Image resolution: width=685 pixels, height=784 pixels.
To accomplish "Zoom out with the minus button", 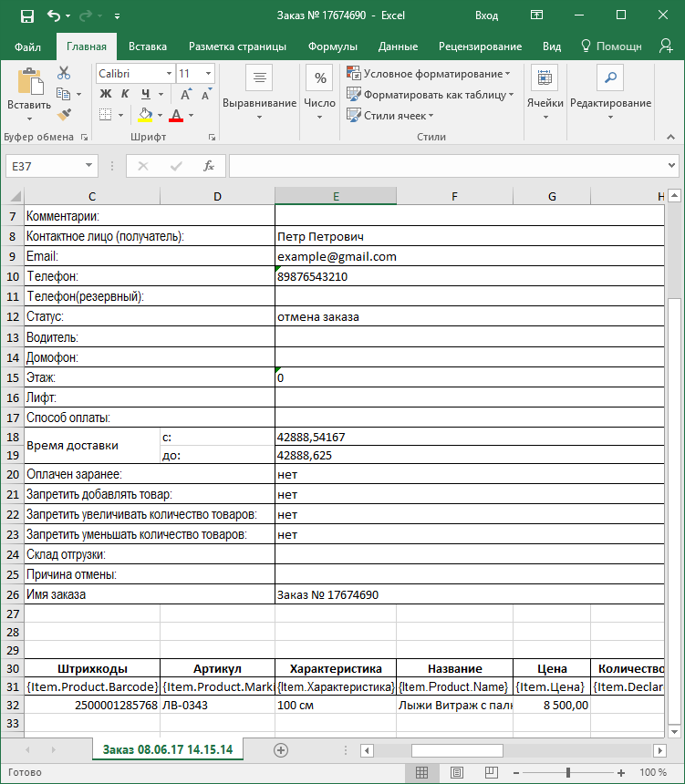I will (516, 773).
